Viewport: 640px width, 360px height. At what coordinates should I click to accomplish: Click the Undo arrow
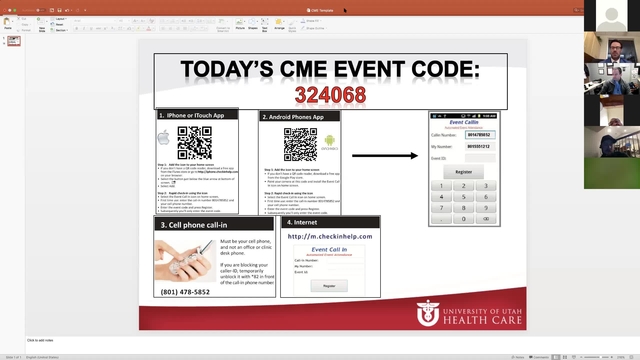pyautogui.click(x=68, y=10)
